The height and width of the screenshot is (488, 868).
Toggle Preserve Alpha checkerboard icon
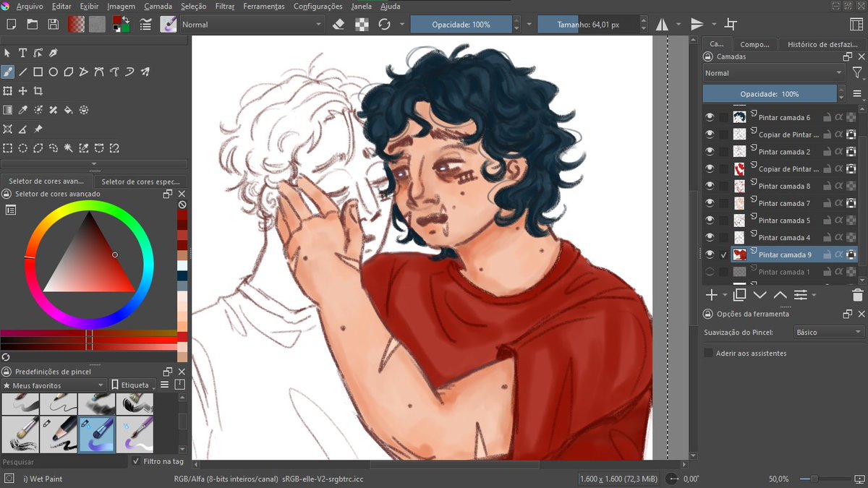(362, 24)
